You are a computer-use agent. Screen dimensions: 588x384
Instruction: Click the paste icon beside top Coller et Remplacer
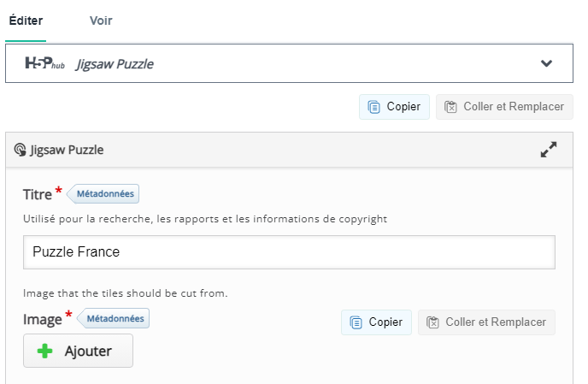click(x=450, y=107)
